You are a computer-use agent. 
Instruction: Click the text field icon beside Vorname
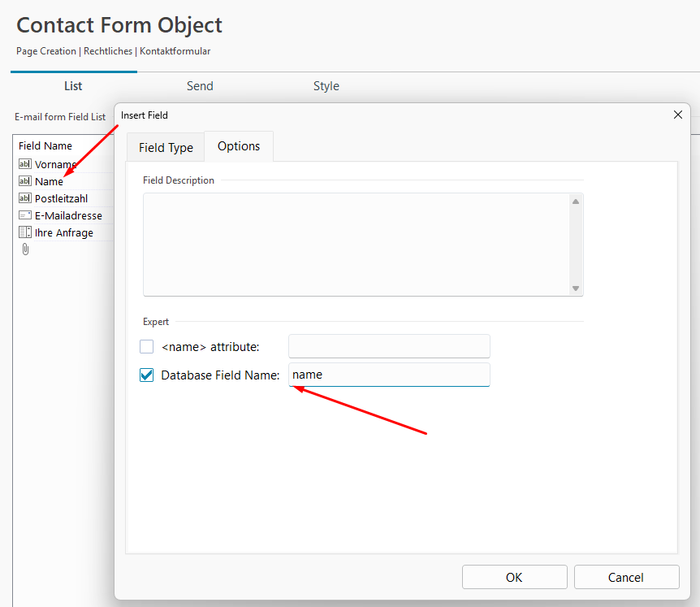coord(24,164)
